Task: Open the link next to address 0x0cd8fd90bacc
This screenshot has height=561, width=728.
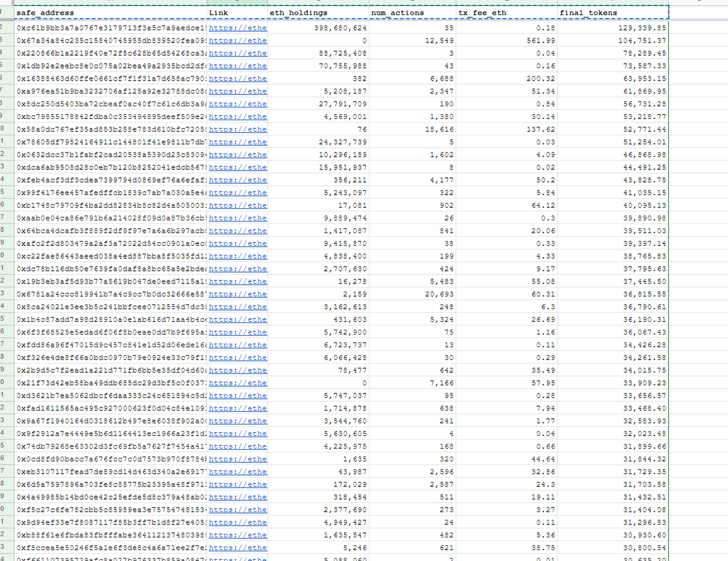Action: (x=237, y=459)
